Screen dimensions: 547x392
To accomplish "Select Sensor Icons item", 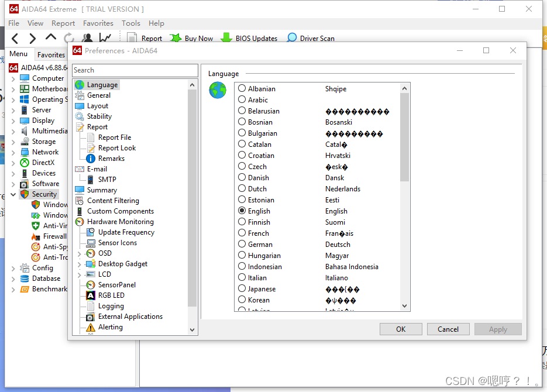I will pos(117,243).
